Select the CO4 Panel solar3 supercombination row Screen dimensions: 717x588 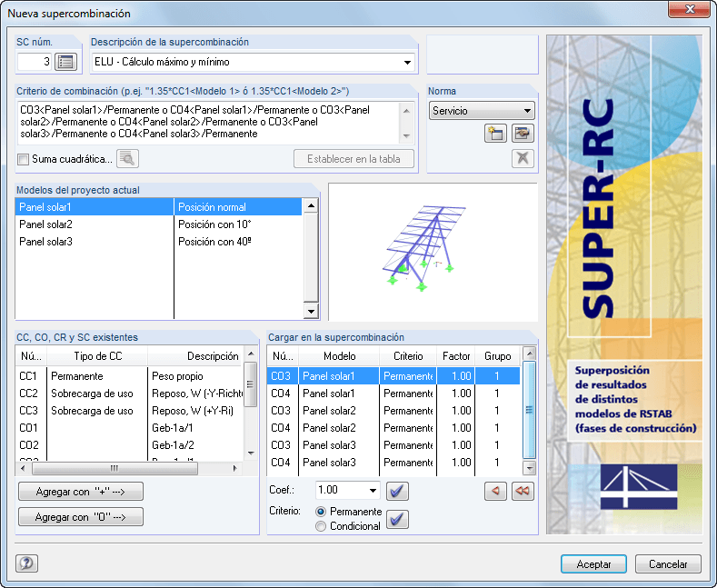[393, 463]
